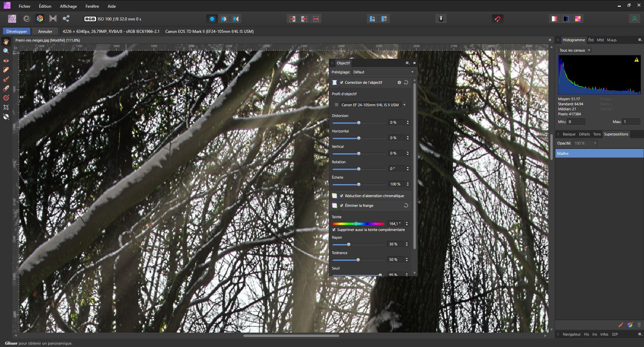Open the Opacité dropdown
This screenshot has width=644, height=347.
[x=585, y=143]
